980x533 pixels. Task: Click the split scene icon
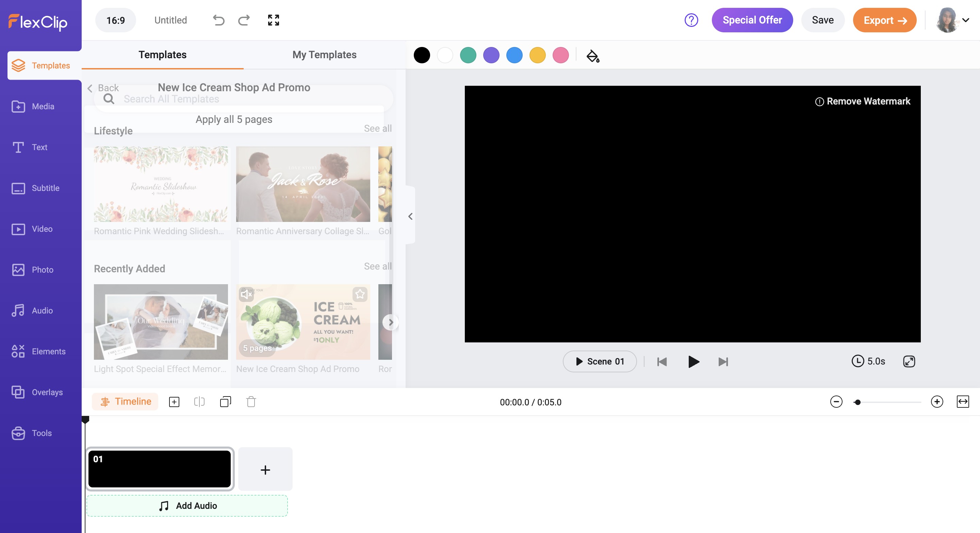point(199,402)
